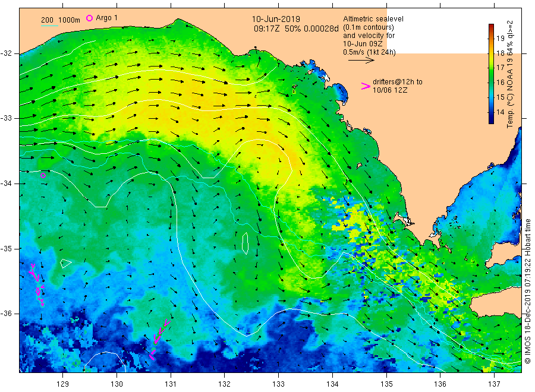Click the color bar value 15

[x=500, y=97]
